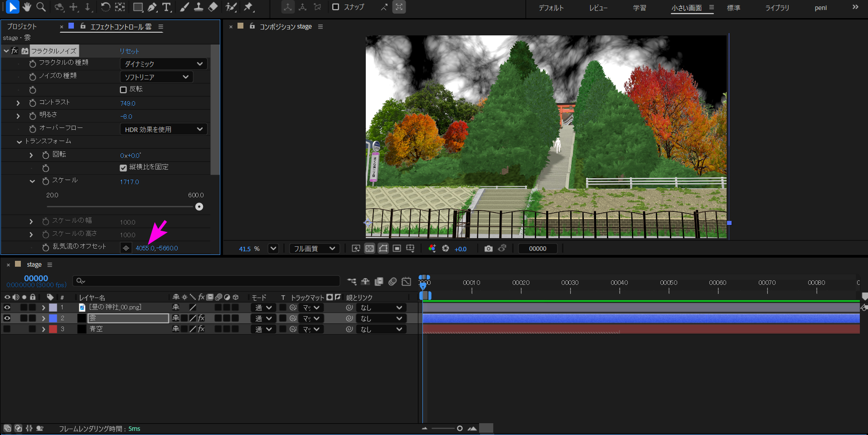
Task: Select the Pen tool
Action: tap(152, 7)
